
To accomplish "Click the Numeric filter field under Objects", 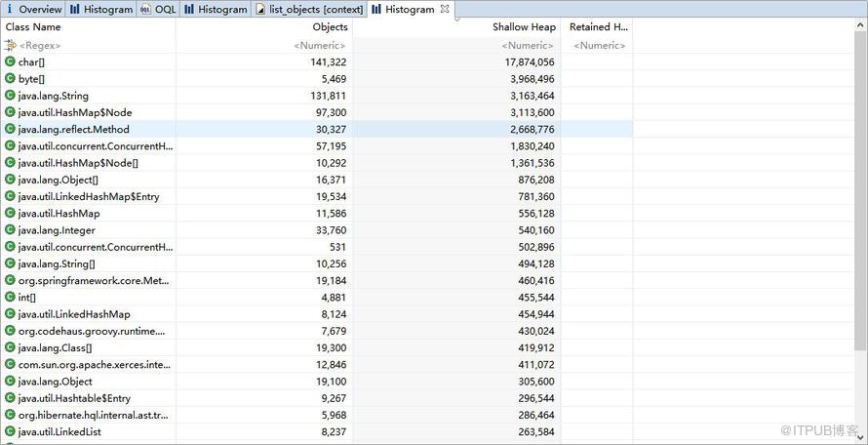I will tap(264, 46).
